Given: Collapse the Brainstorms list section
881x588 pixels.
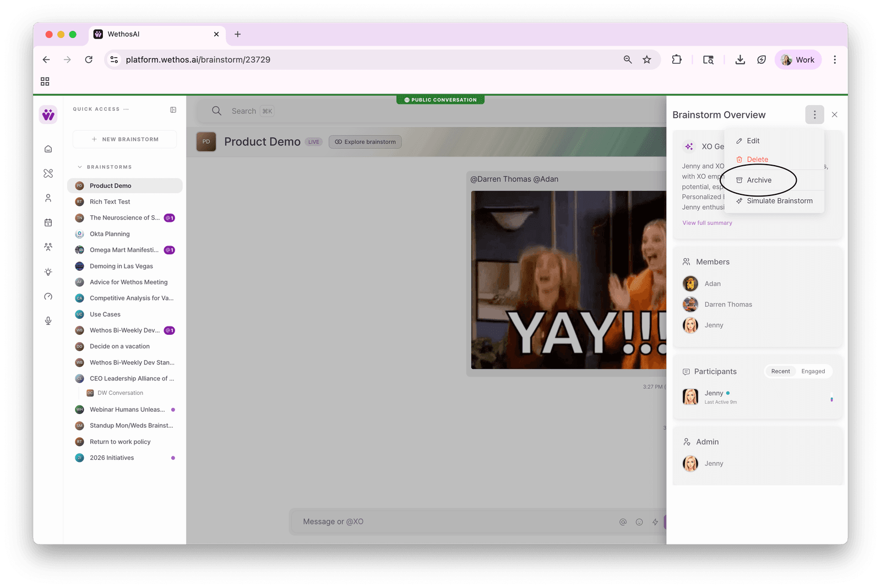Looking at the screenshot, I should (80, 167).
